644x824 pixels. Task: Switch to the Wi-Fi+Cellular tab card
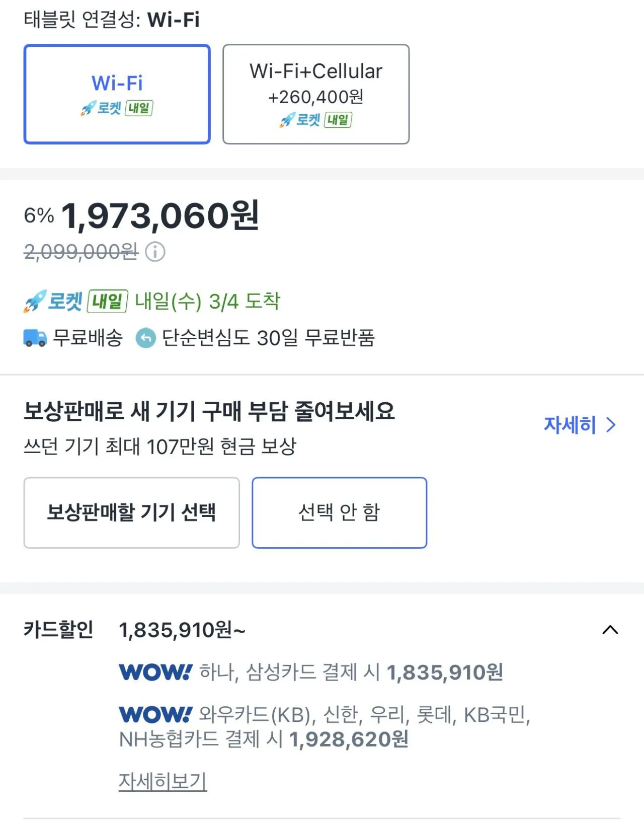(x=316, y=93)
